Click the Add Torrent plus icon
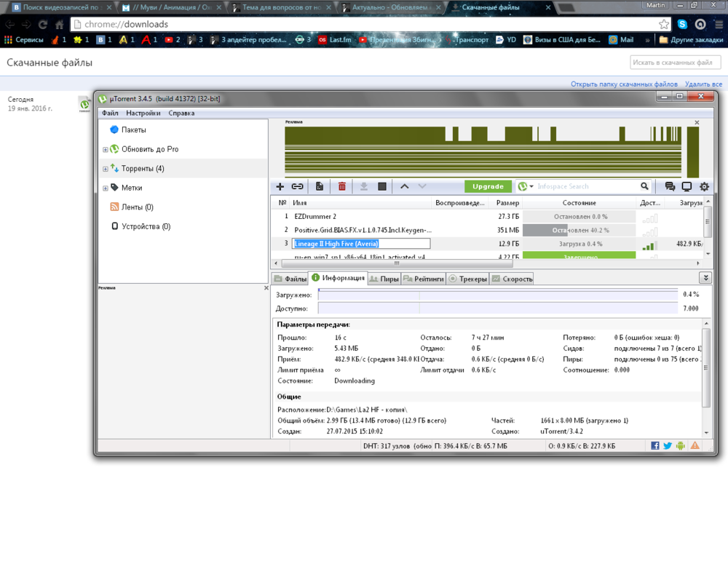Viewport: 728px width, 582px height. point(280,187)
